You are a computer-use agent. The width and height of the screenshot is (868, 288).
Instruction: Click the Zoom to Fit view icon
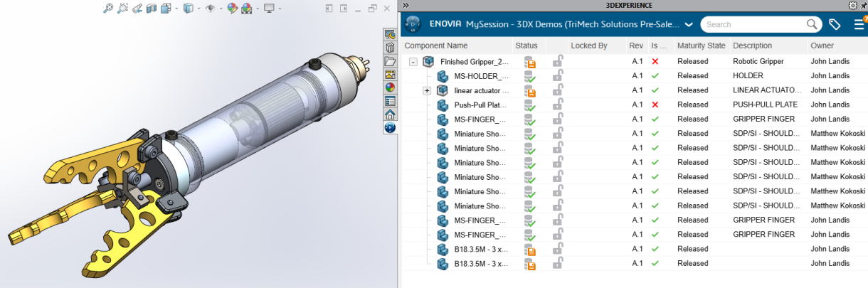(x=108, y=9)
